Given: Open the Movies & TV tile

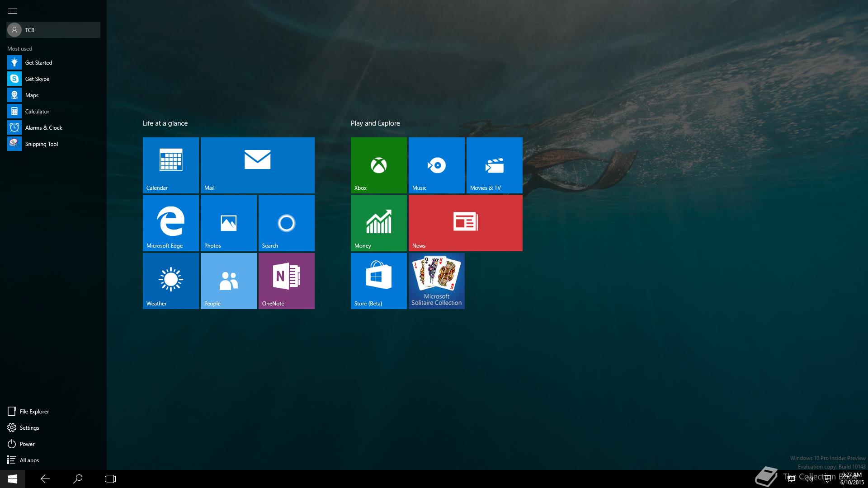Looking at the screenshot, I should tap(495, 165).
